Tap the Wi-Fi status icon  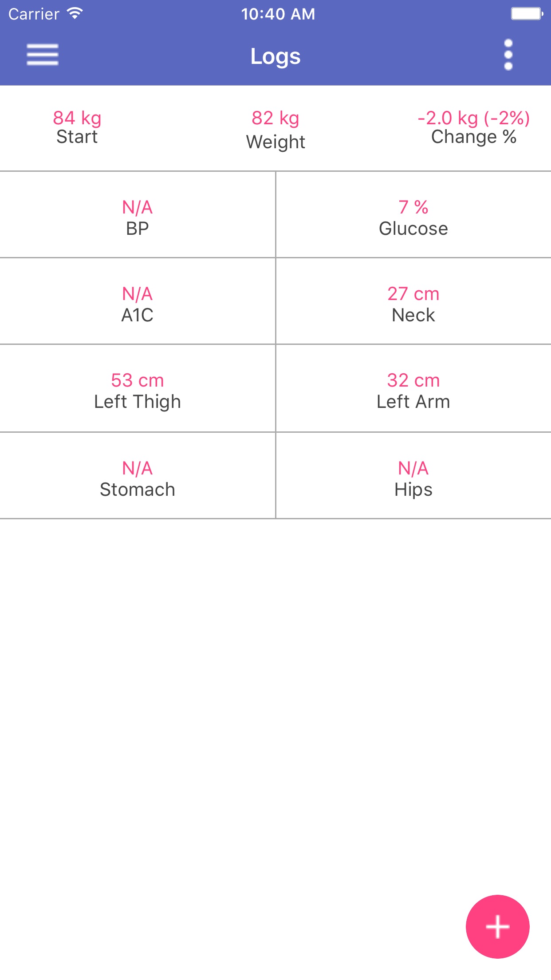75,13
